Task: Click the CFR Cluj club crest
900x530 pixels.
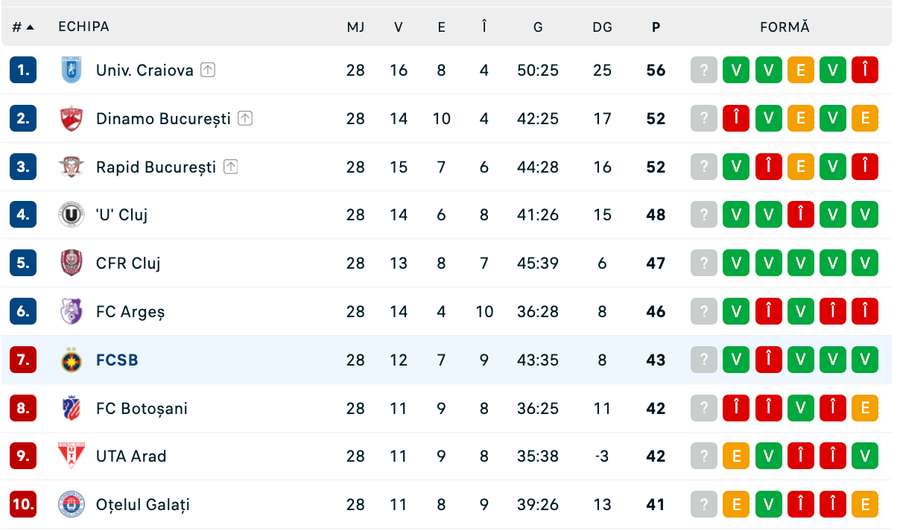Action: tap(71, 263)
